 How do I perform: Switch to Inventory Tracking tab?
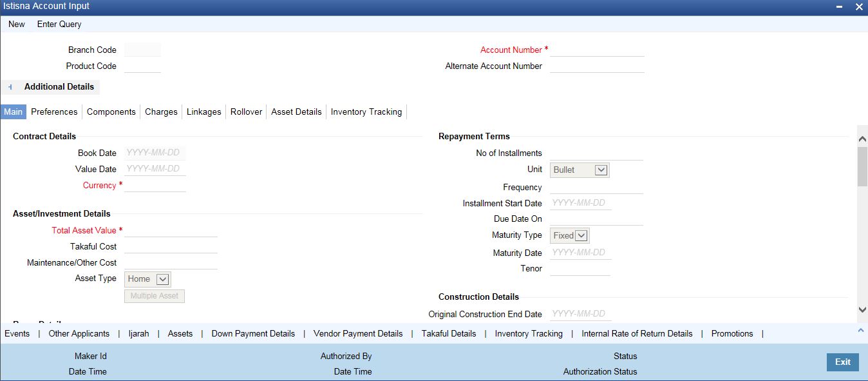click(x=366, y=112)
